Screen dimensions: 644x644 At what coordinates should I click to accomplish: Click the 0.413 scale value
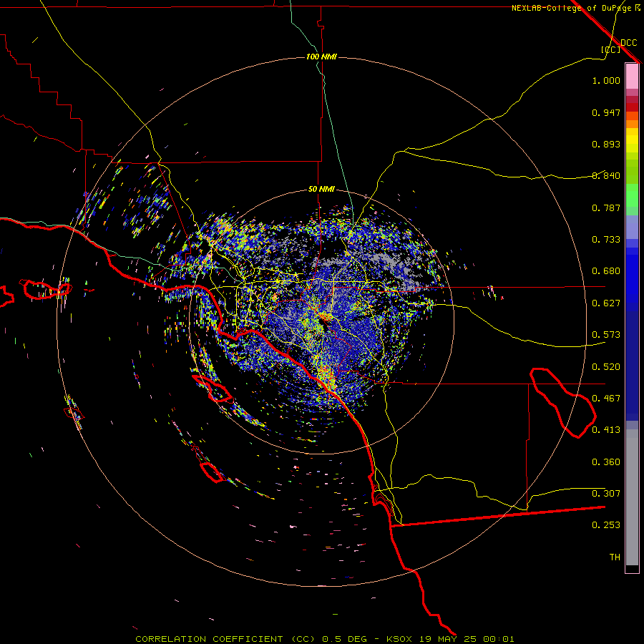click(x=606, y=430)
